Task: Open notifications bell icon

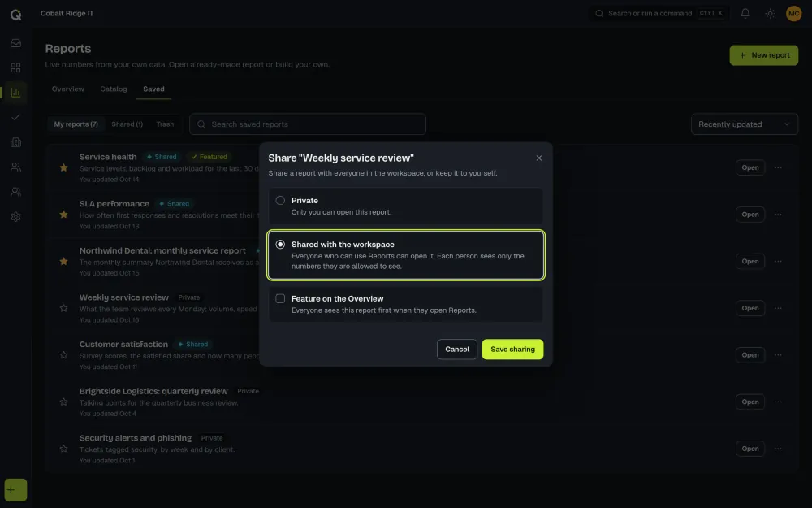Action: pyautogui.click(x=745, y=14)
